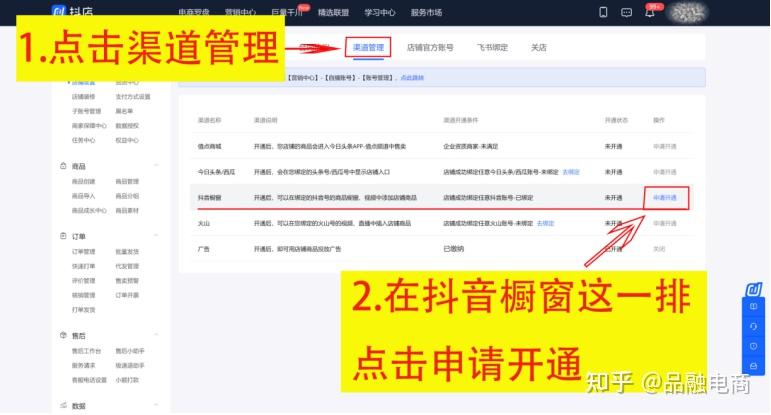Open the notification bell icon
Viewport: 771px width, 415px height.
[650, 12]
